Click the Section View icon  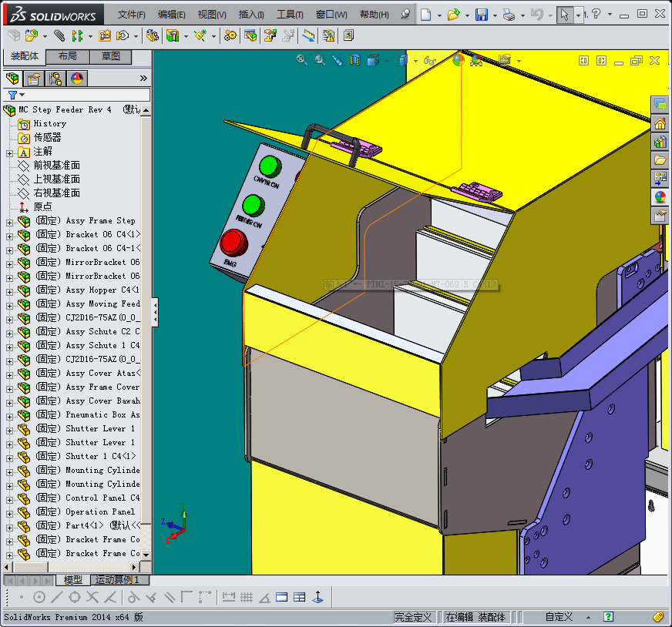(355, 60)
